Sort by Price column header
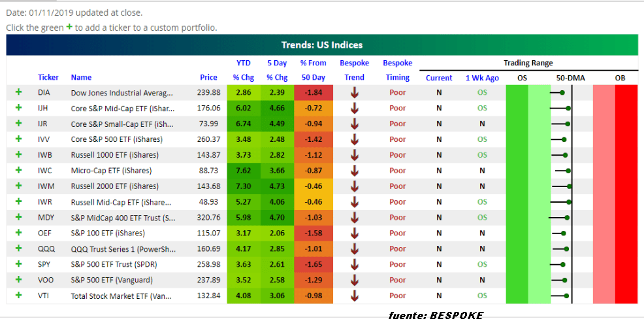 (x=208, y=78)
